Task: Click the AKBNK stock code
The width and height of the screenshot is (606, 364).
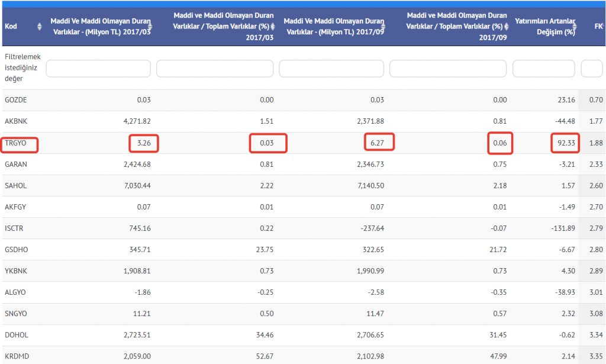Action: (x=16, y=121)
